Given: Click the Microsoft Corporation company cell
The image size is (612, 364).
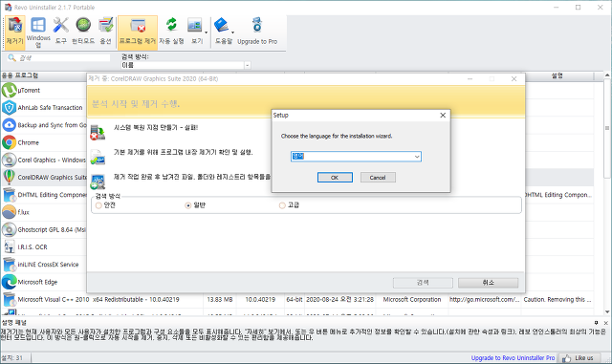Looking at the screenshot, I should click(412, 300).
